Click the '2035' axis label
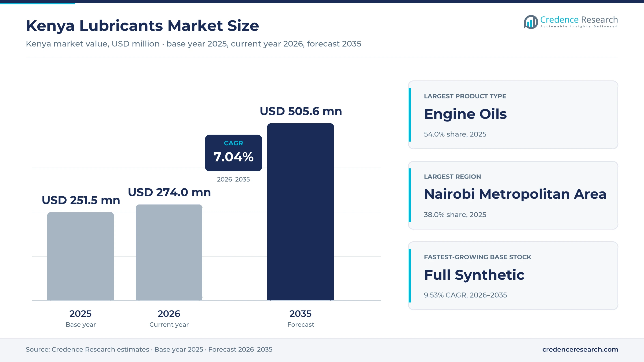This screenshot has height=362, width=644. [301, 314]
